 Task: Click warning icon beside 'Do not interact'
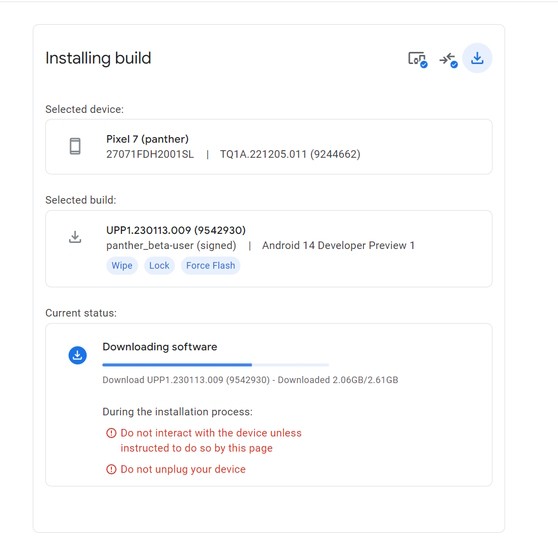[x=111, y=433]
